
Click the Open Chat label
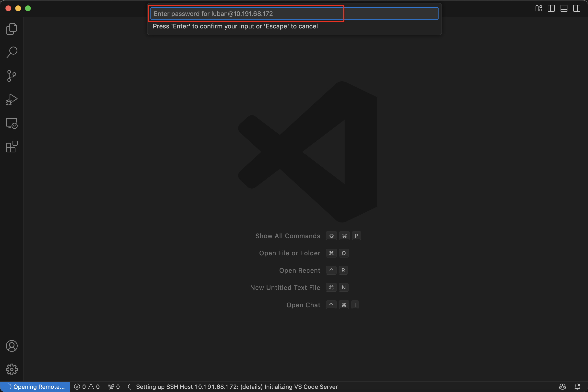click(303, 305)
